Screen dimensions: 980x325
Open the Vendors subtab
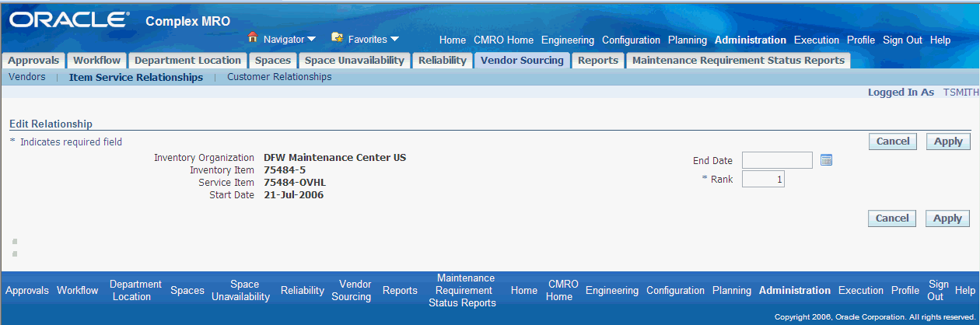click(26, 77)
